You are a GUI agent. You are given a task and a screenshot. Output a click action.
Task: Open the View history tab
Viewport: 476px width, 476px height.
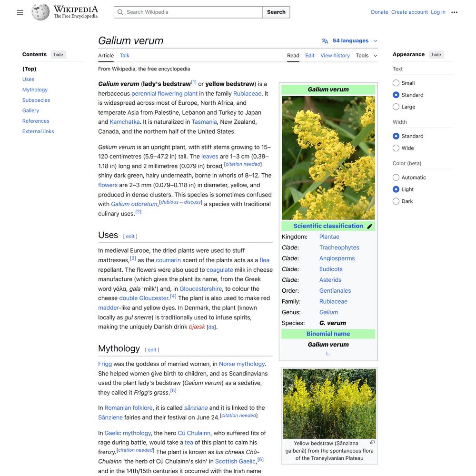[335, 56]
